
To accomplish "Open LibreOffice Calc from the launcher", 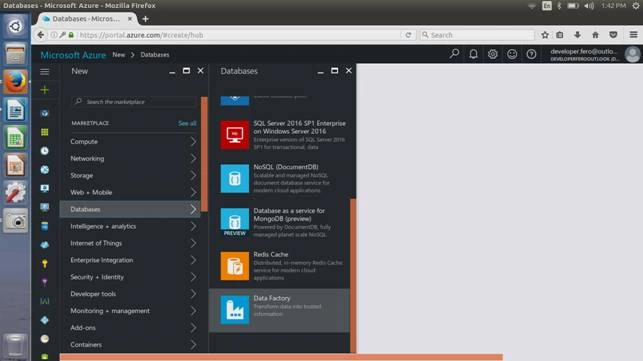I will click(16, 138).
